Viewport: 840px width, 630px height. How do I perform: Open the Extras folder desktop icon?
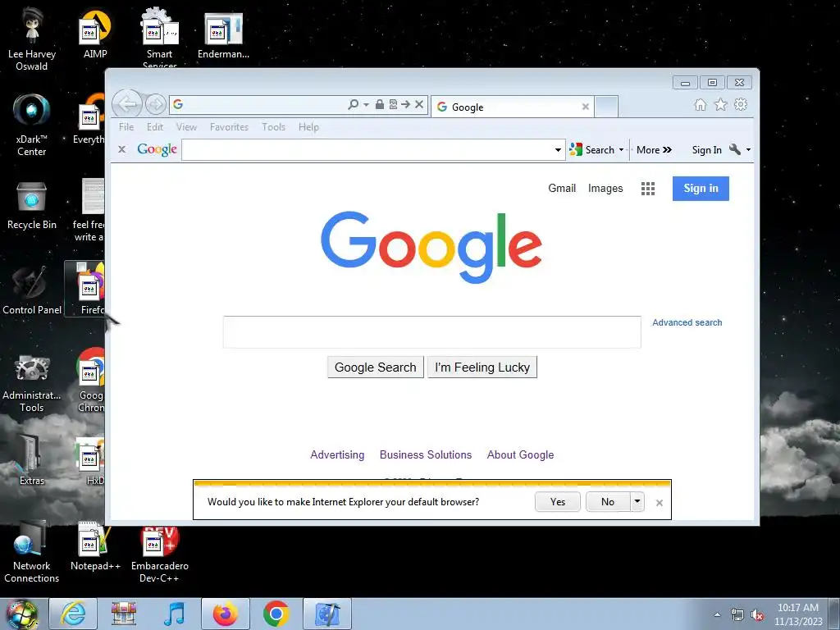click(32, 459)
